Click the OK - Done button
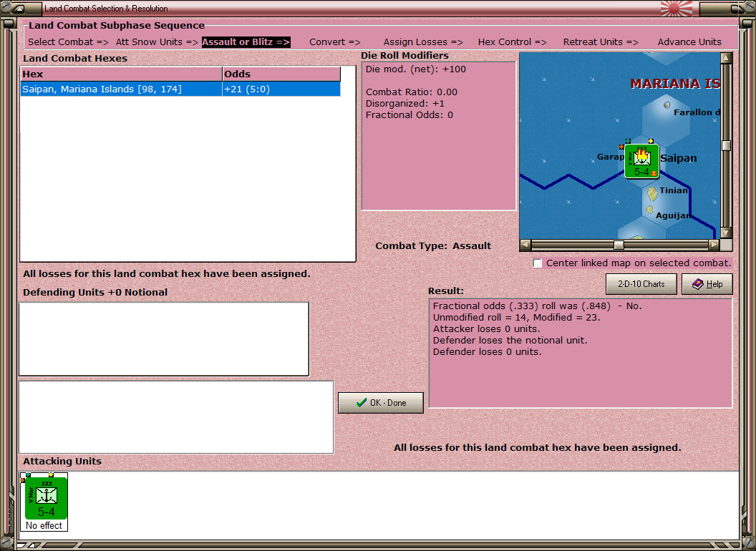This screenshot has height=551, width=756. [380, 403]
